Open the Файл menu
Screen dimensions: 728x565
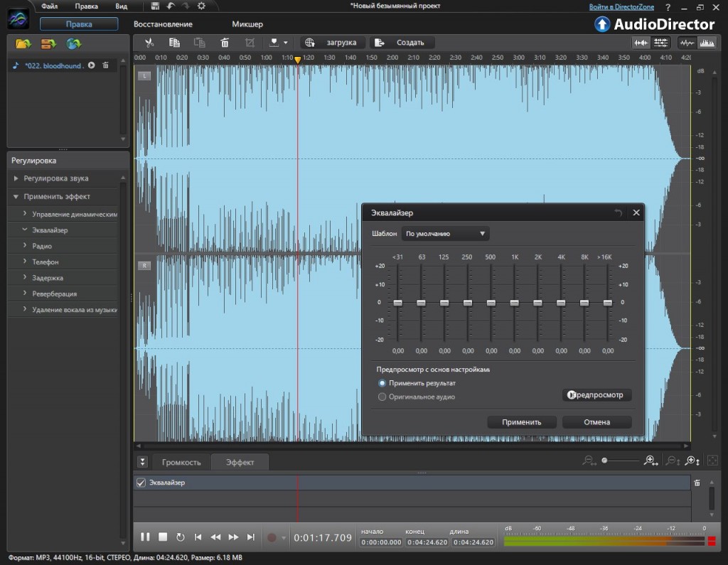click(50, 6)
